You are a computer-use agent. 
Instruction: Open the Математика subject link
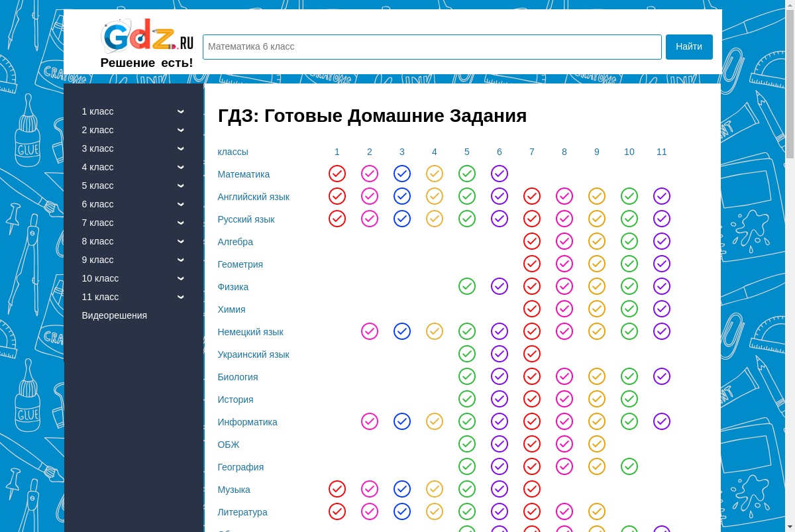(244, 174)
